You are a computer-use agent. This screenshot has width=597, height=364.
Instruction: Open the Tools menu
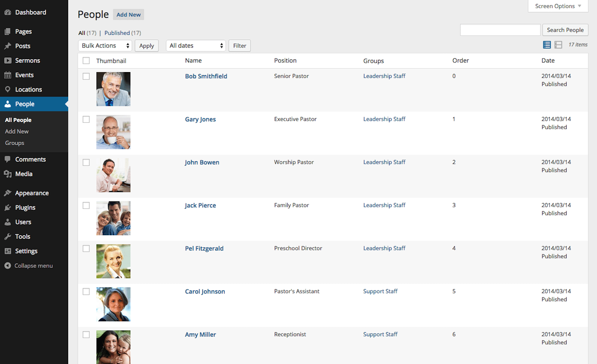pos(34,237)
